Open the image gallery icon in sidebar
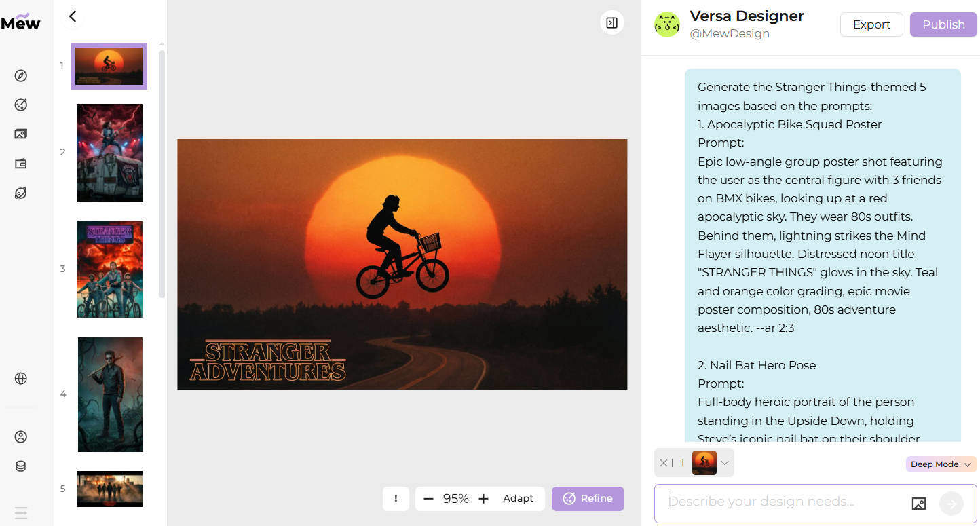The image size is (980, 526). (21, 134)
